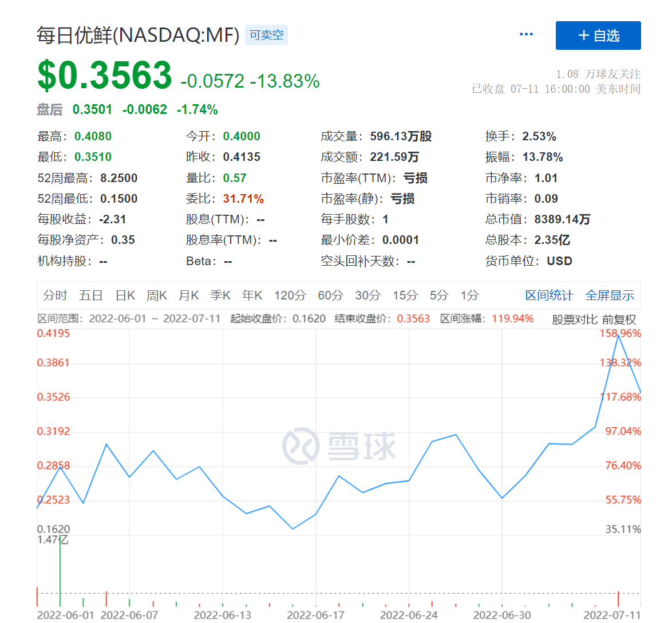Click the 盘后 after-hours price 0.3501
The width and height of the screenshot is (672, 623).
coord(92,110)
